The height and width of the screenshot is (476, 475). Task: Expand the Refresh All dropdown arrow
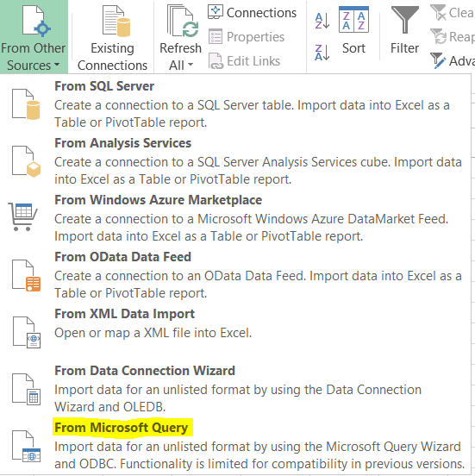click(x=191, y=65)
